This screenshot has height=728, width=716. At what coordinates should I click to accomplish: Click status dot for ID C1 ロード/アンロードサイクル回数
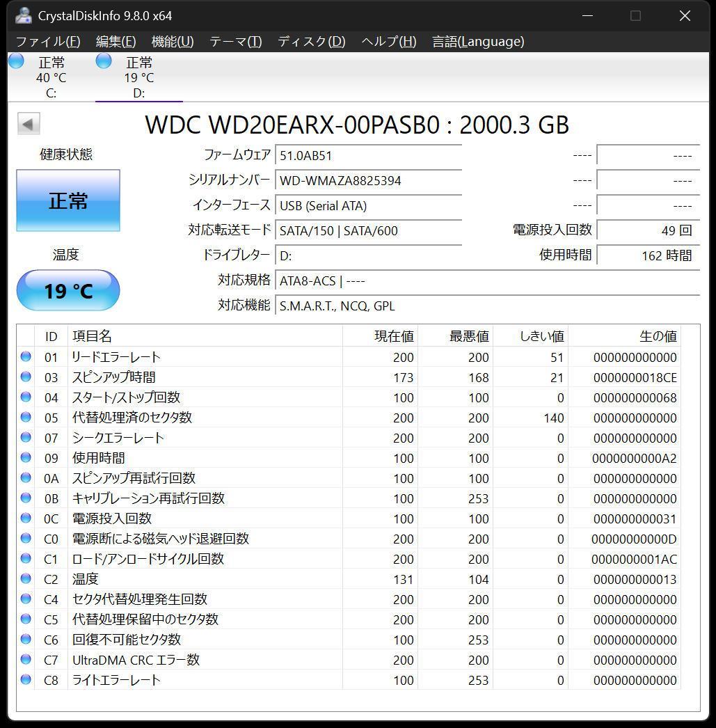coord(26,559)
